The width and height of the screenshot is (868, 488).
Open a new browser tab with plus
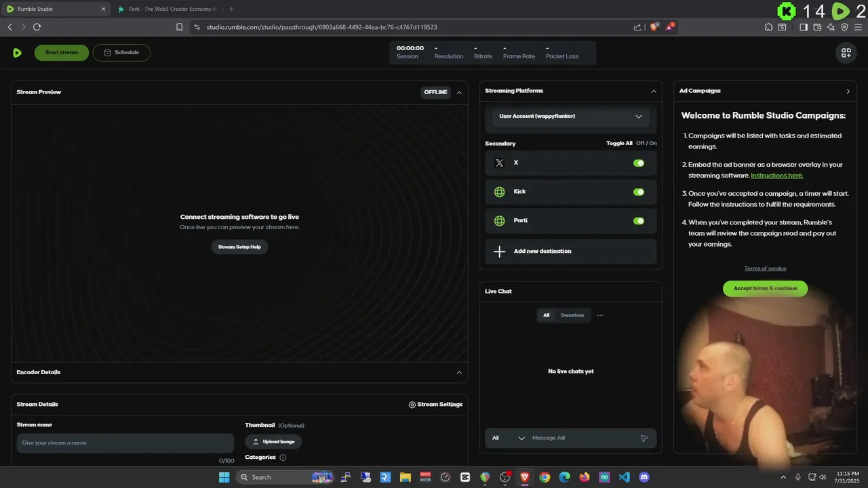(x=231, y=9)
